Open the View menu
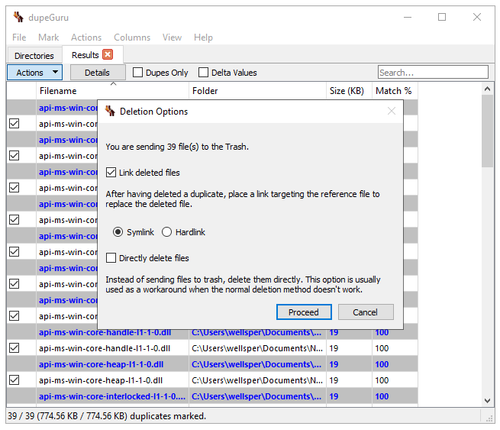The height and width of the screenshot is (430, 500). point(172,37)
